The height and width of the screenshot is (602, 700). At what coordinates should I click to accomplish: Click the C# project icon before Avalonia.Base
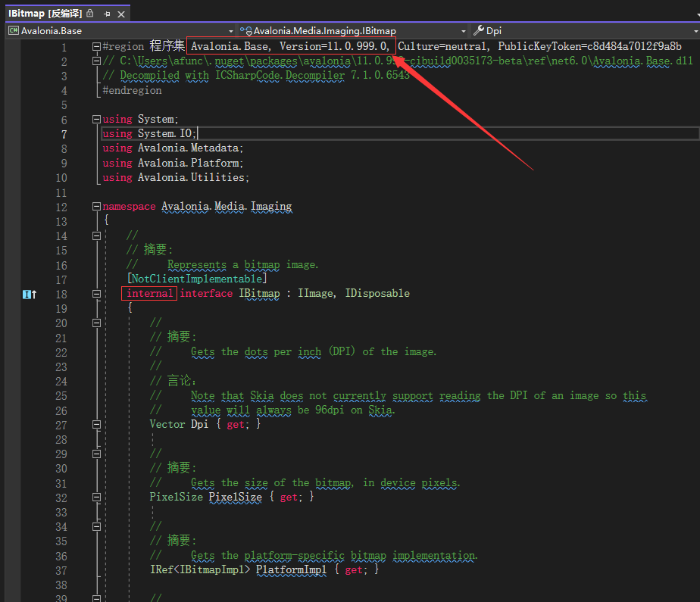click(15, 30)
